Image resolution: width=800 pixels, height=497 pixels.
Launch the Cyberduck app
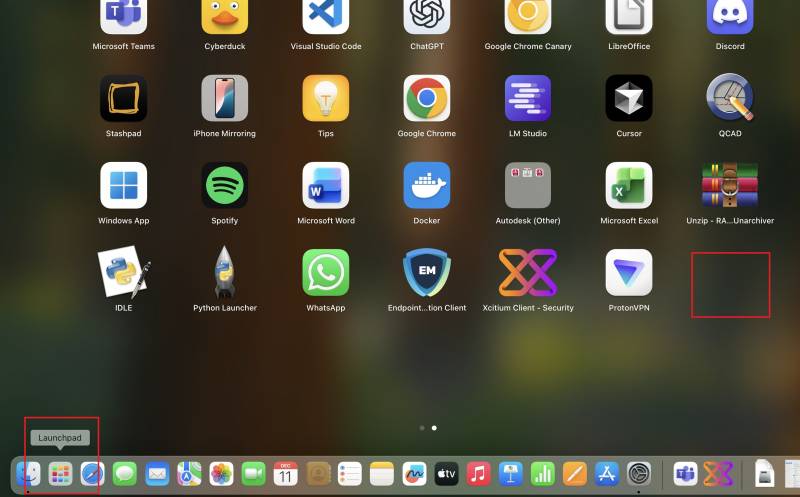click(224, 17)
